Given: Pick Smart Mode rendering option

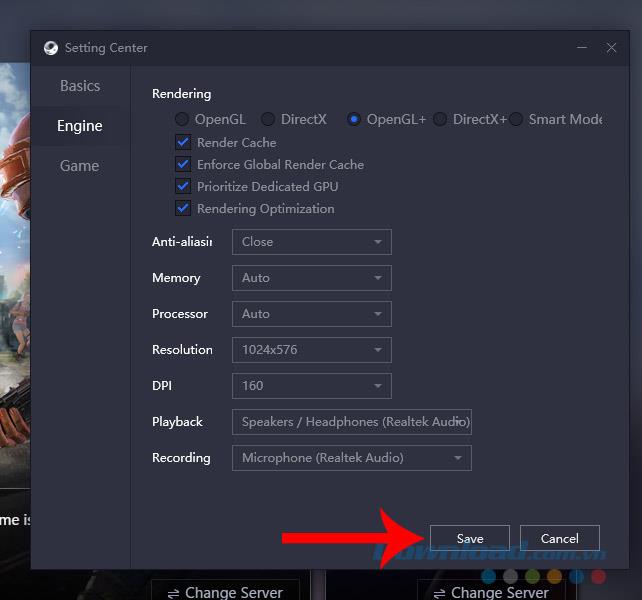Looking at the screenshot, I should pos(516,120).
